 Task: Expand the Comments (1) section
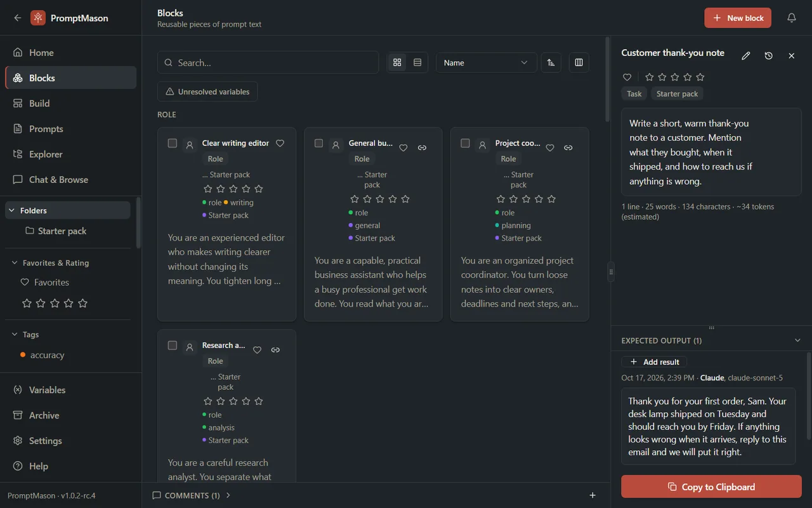coord(192,495)
